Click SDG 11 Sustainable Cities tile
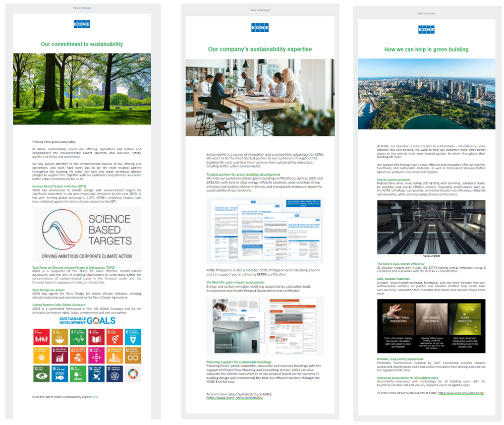 (115, 355)
